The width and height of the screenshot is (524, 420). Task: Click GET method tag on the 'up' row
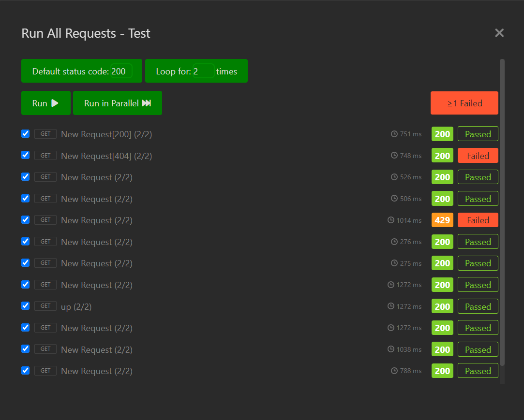tap(45, 306)
